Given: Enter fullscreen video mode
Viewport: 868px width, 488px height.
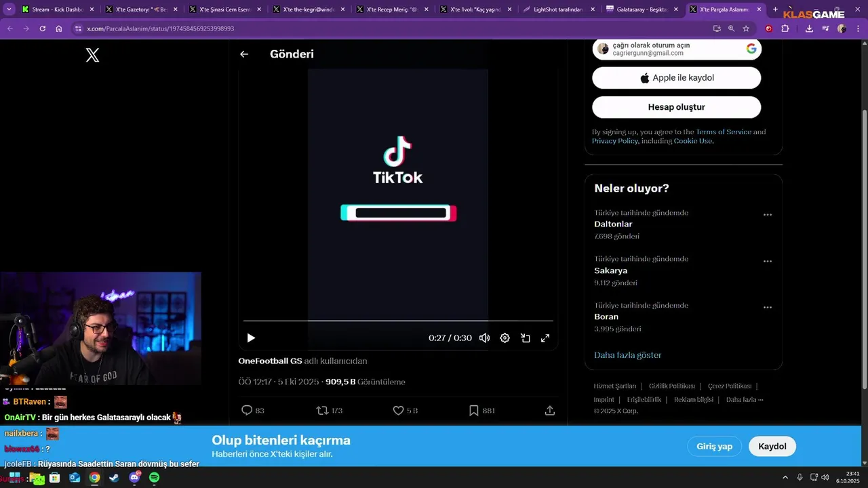Looking at the screenshot, I should [545, 338].
